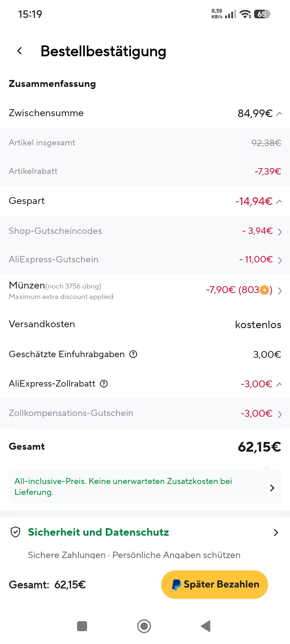The width and height of the screenshot is (290, 644).
Task: Tap the Android back navigation triangle
Action: [206, 626]
